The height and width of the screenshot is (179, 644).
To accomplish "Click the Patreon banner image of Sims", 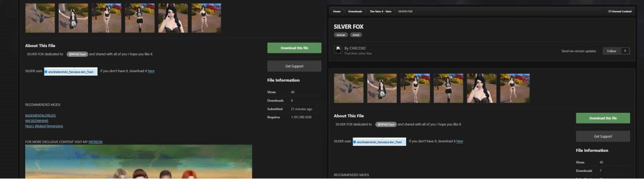I will (138, 162).
